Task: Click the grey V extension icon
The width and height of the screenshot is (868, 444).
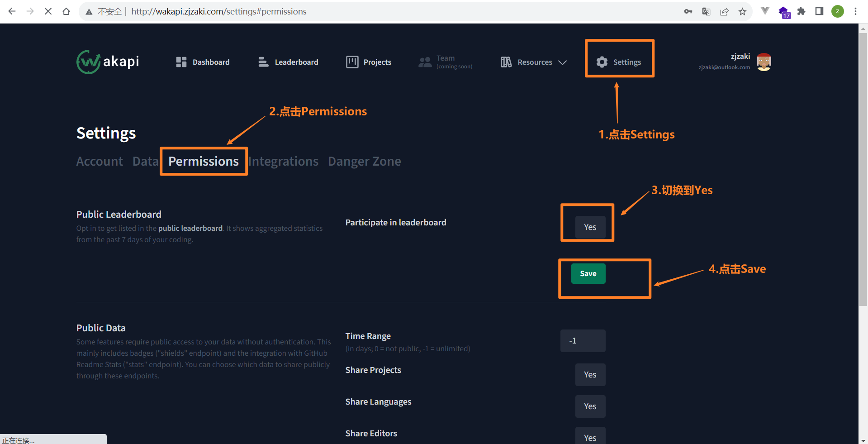Action: coord(765,11)
